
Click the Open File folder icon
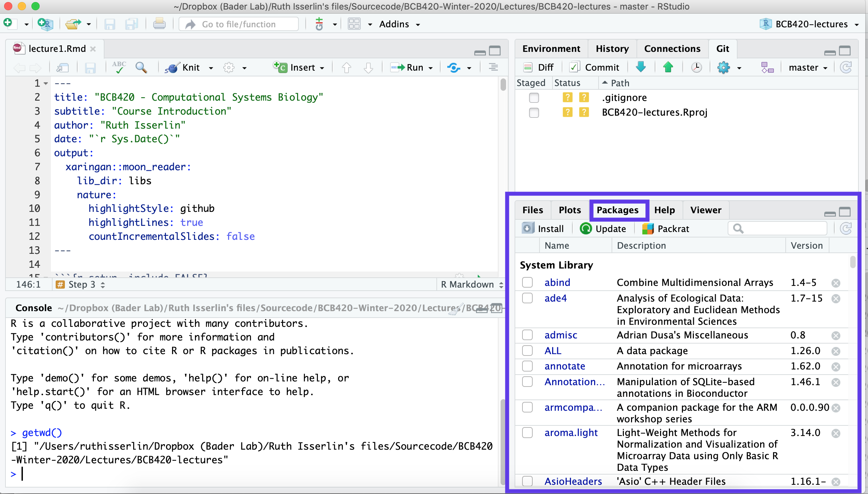click(x=73, y=24)
